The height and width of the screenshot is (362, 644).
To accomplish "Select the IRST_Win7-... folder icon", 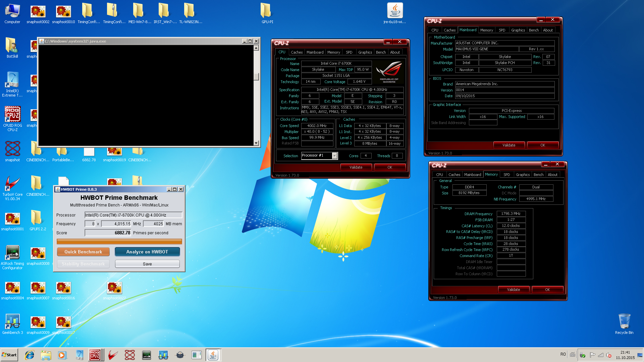I will tap(165, 13).
